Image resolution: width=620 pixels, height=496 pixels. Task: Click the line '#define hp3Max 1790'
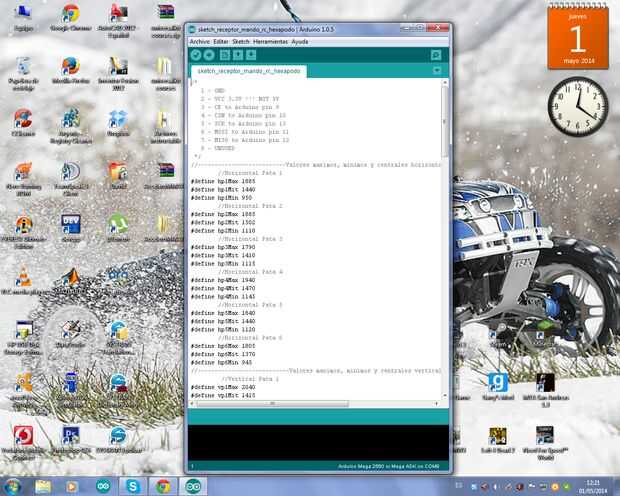pyautogui.click(x=223, y=247)
